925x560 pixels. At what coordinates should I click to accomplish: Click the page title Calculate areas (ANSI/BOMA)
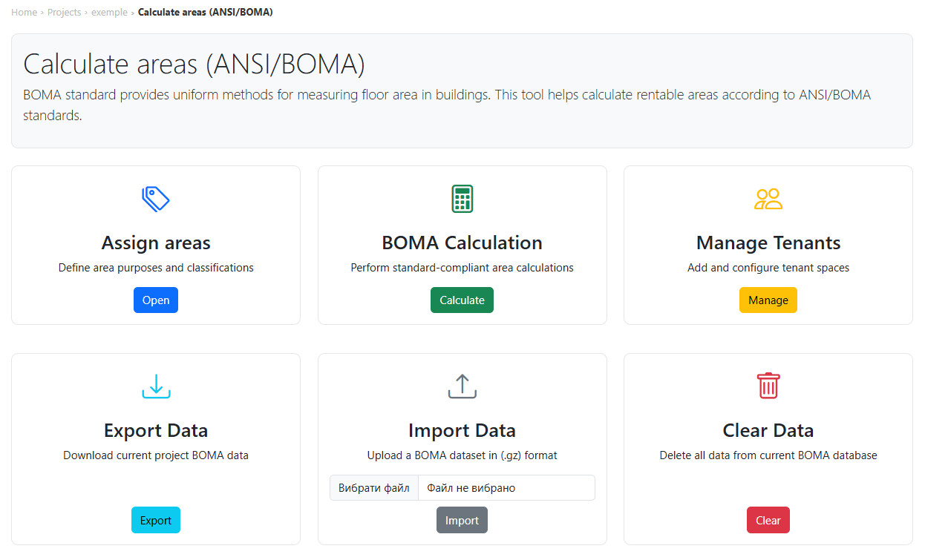[x=195, y=65]
